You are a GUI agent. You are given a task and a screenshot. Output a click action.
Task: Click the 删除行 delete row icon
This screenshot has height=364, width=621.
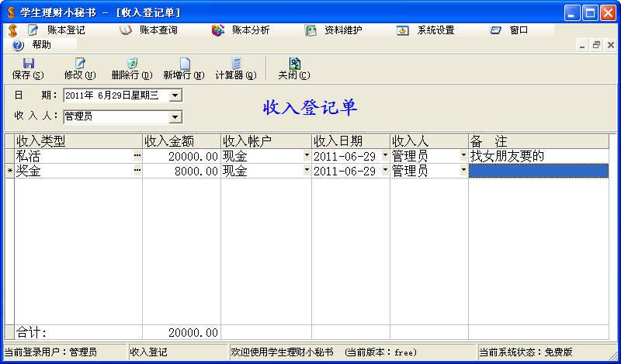(x=132, y=64)
